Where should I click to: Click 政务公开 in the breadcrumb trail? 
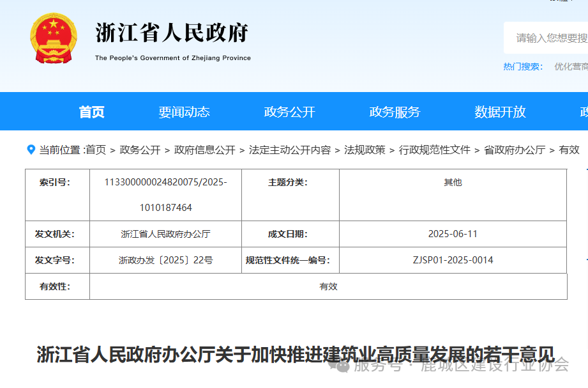coord(139,150)
